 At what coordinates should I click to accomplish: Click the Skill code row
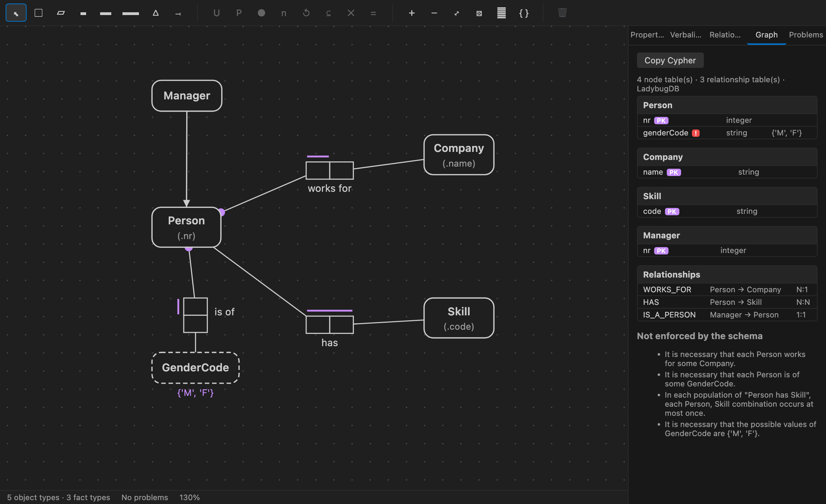(x=727, y=211)
